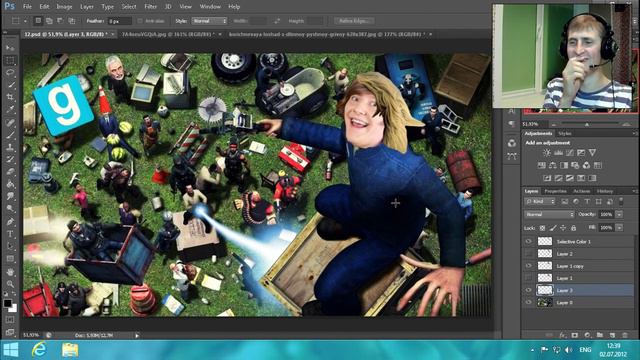Screen dimensions: 640x360
Task: Toggle Quick Mask mode icon
Action: coord(10,320)
